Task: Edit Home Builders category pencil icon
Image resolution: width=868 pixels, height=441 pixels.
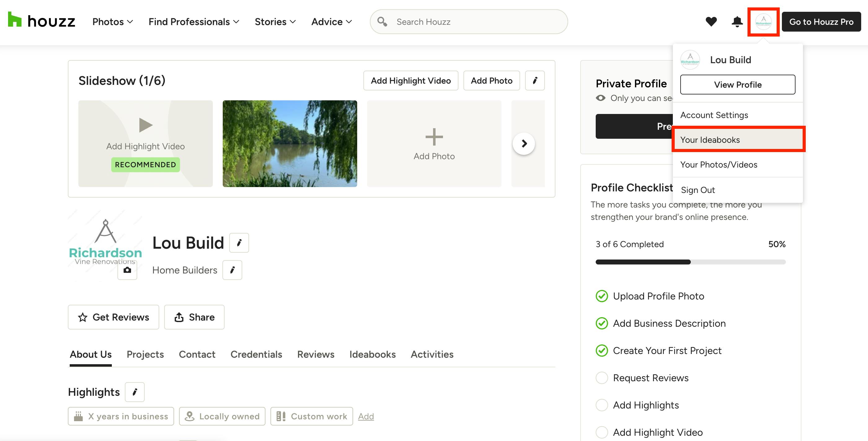Action: click(232, 270)
